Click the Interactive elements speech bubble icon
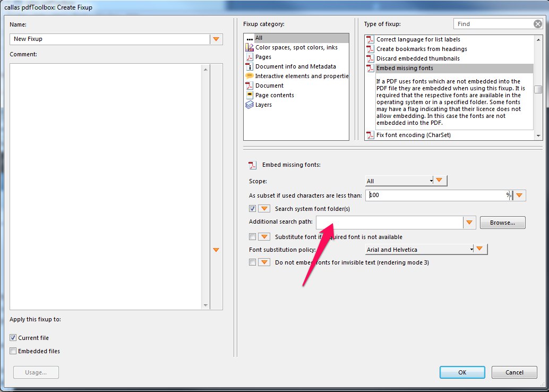The image size is (549, 392). pyautogui.click(x=250, y=75)
